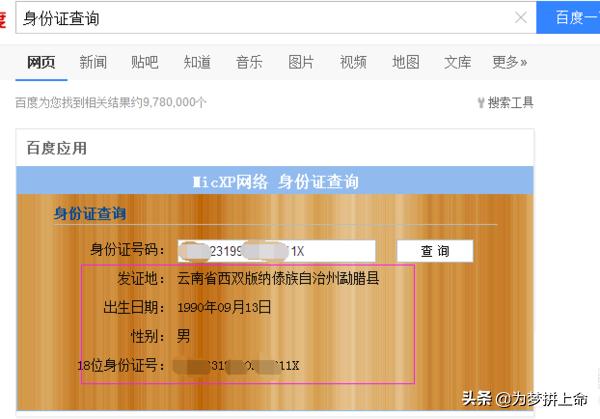Click the result count text 百度为您找到相关结果约9,780,000个

pos(111,103)
